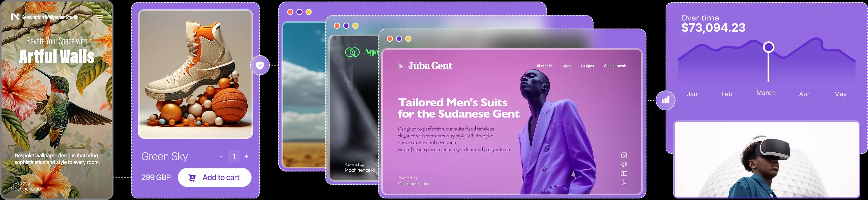
Task: Open the About Us menu item
Action: 544,66
